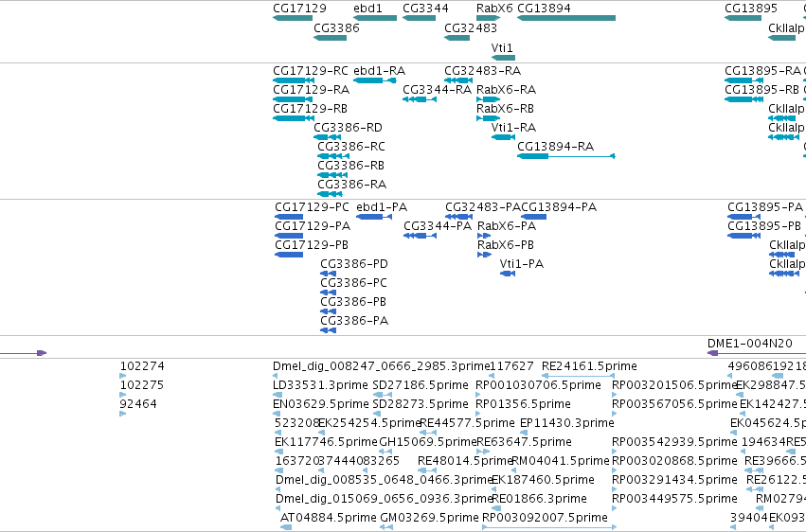The width and height of the screenshot is (806, 532).
Task: Click the RabX6 gene label
Action: [494, 9]
